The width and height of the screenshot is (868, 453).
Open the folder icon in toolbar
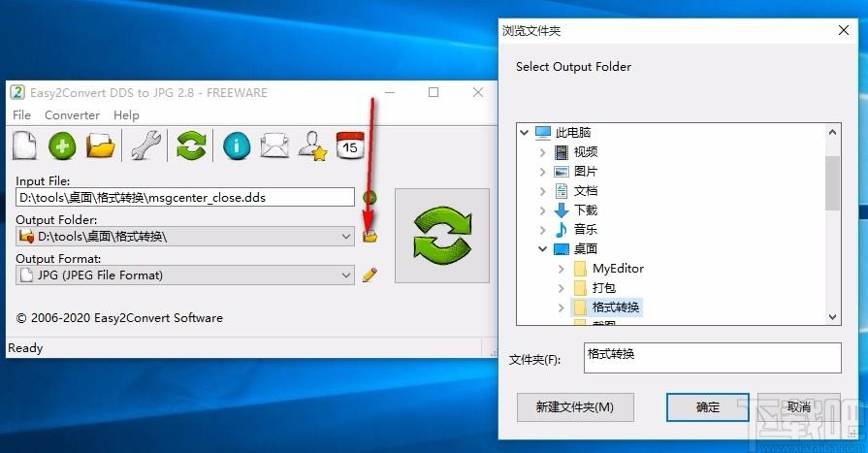[100, 146]
